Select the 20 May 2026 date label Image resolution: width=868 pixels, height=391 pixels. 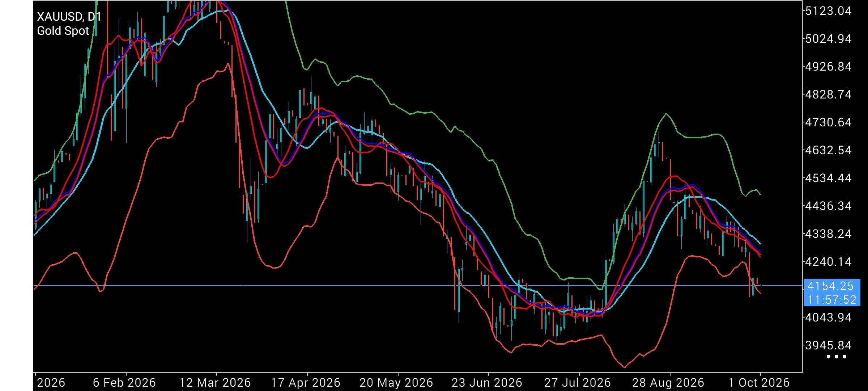[396, 383]
